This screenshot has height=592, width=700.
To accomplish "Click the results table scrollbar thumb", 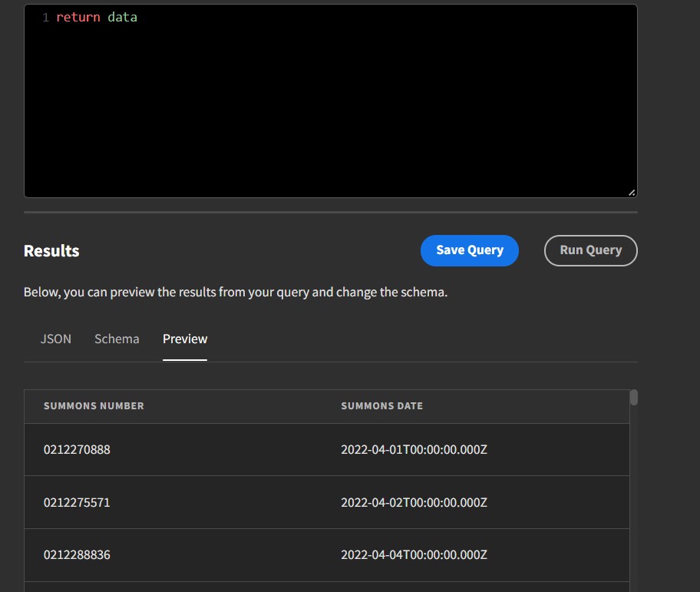I will coord(633,397).
